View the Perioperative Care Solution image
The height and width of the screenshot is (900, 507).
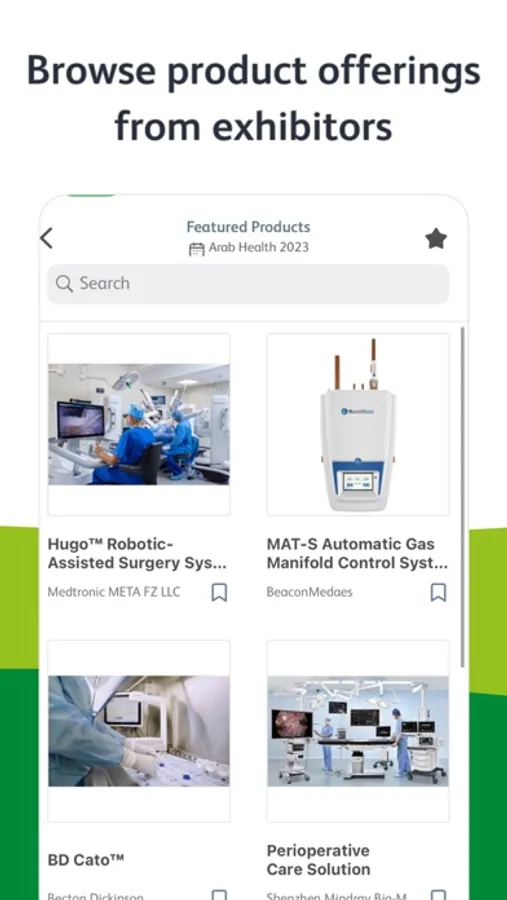[358, 731]
